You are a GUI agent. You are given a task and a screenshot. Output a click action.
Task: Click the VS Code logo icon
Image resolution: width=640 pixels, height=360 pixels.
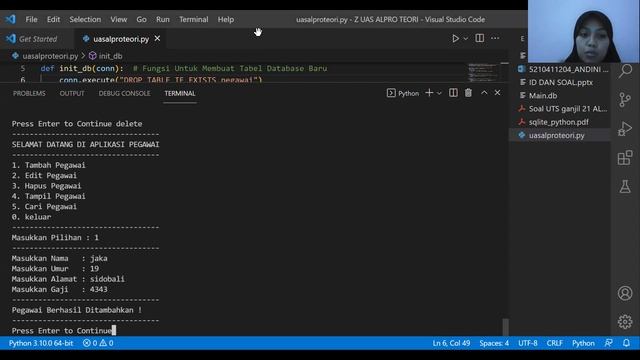[10, 19]
